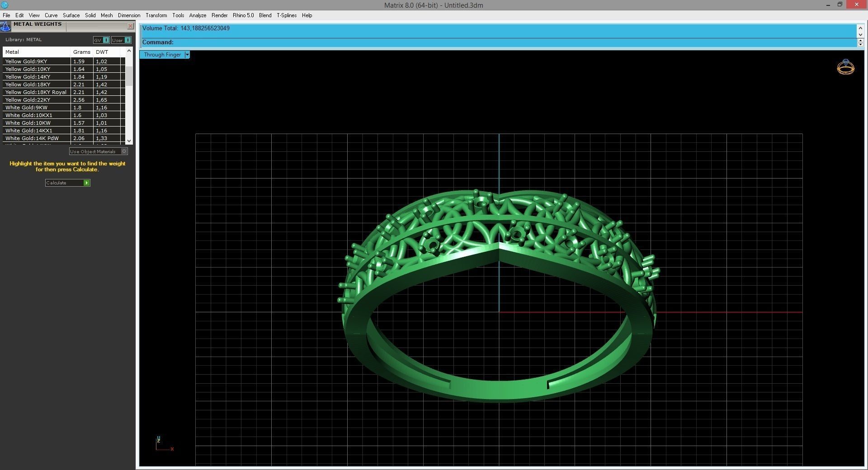
Task: Click the Metal Weights cone icon
Action: [x=5, y=27]
